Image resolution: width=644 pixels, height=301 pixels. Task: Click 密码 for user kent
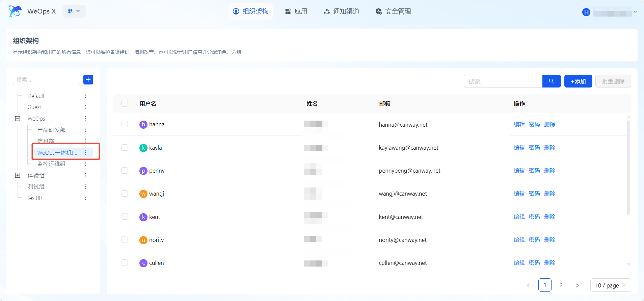point(534,217)
